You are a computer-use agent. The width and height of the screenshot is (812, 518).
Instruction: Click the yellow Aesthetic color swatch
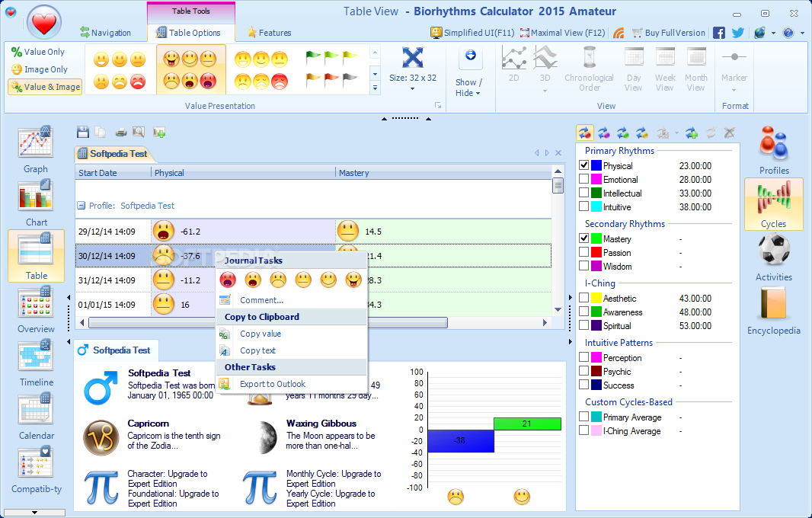point(596,298)
